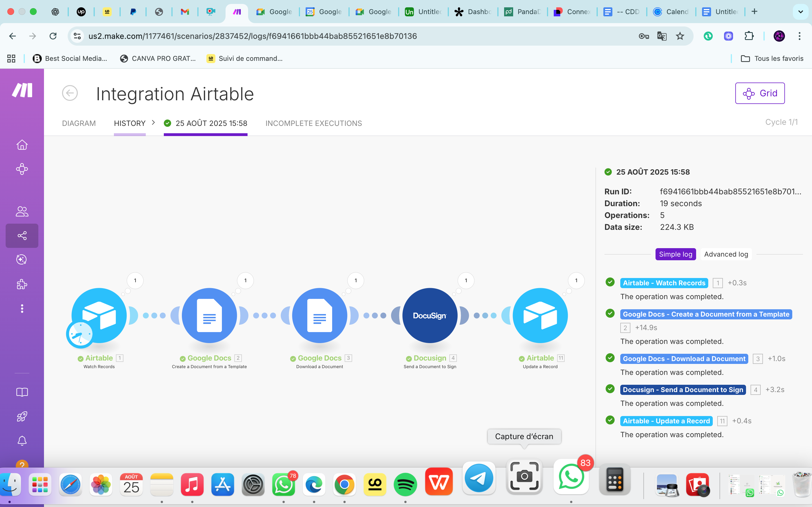Screen dimensions: 812x507
Task: Click Docusign - Send a Document to Sign log entry
Action: click(683, 390)
